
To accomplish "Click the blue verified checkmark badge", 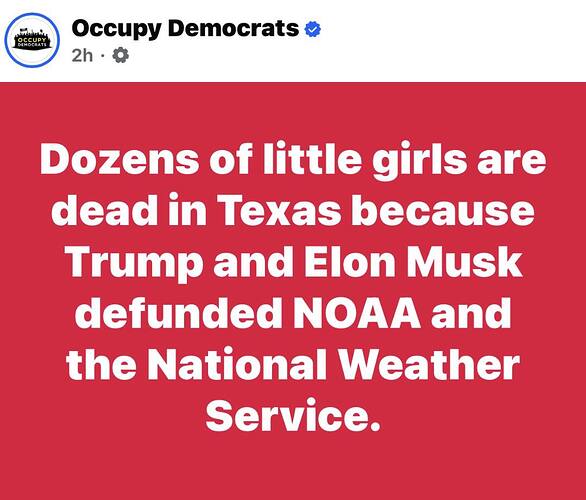I will (x=313, y=29).
